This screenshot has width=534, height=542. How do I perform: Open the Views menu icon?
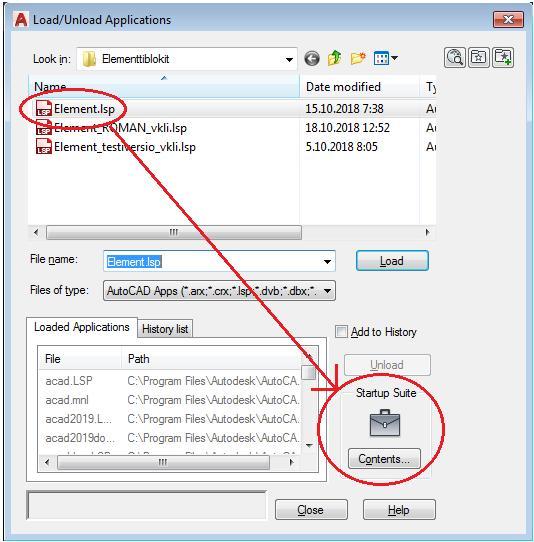(x=385, y=58)
